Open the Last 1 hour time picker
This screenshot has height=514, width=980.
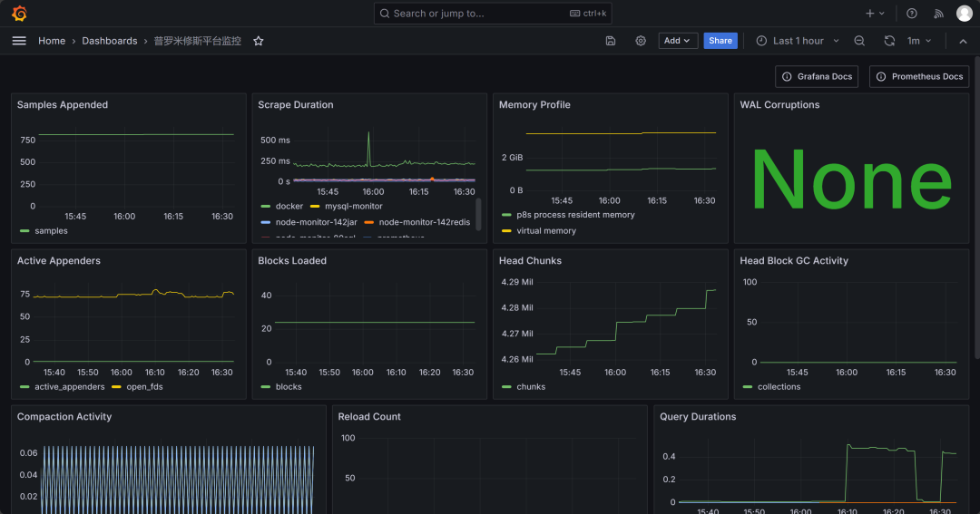(x=798, y=41)
